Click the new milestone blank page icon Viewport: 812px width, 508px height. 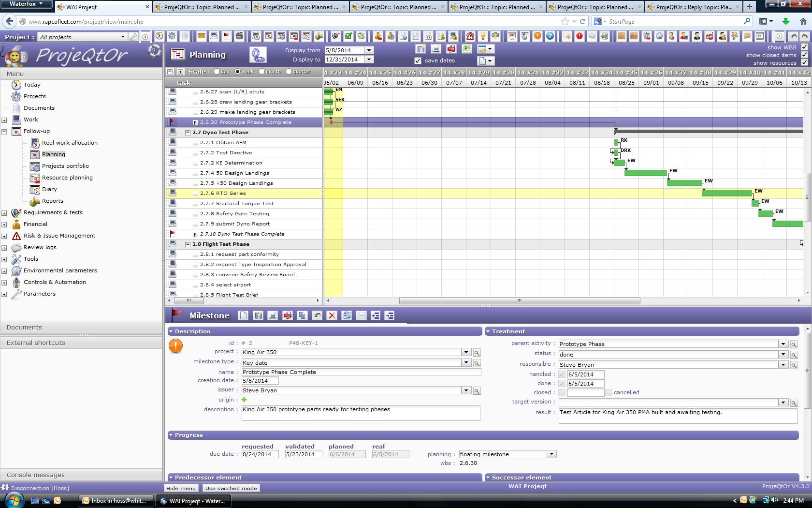(243, 315)
